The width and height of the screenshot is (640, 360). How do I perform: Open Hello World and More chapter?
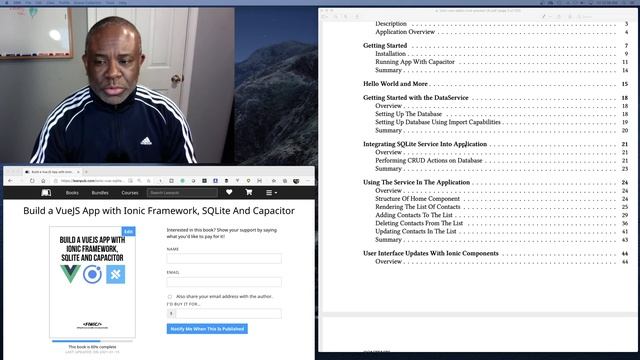click(396, 84)
